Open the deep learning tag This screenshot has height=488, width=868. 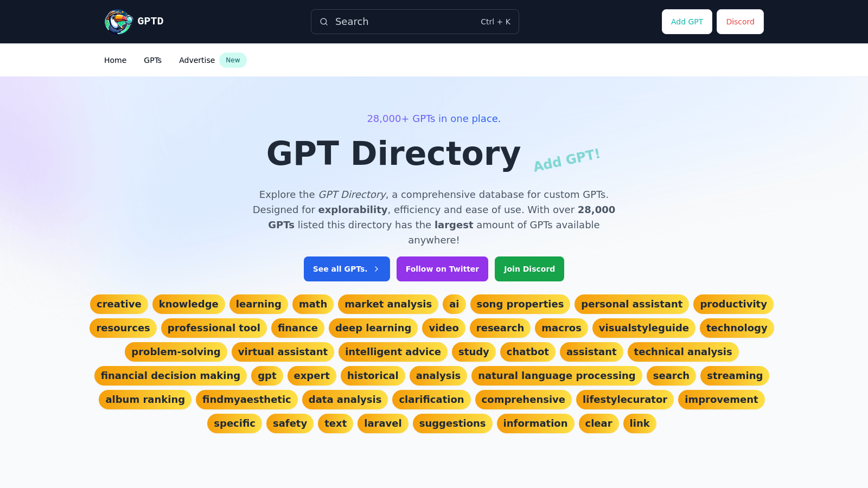click(x=373, y=328)
